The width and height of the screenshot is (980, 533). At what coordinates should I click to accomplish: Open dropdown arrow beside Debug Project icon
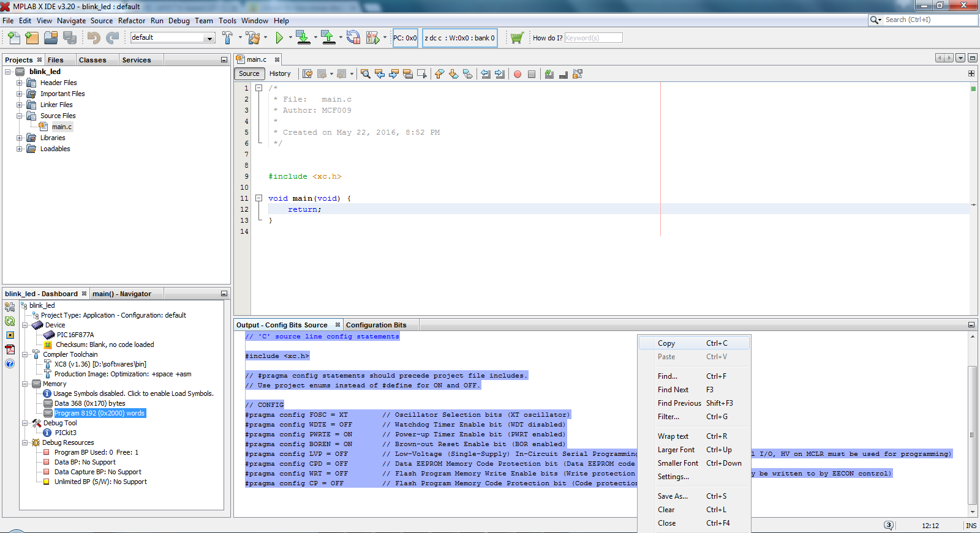385,37
